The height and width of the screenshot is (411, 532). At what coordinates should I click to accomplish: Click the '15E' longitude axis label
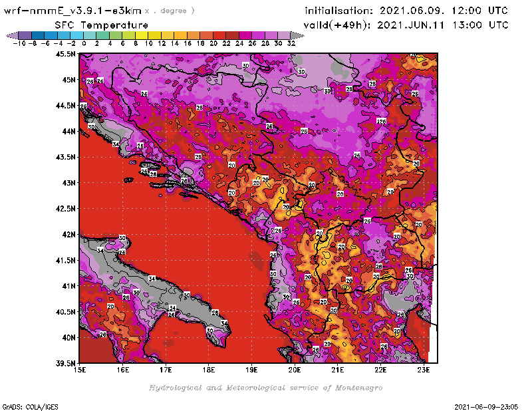pyautogui.click(x=80, y=370)
